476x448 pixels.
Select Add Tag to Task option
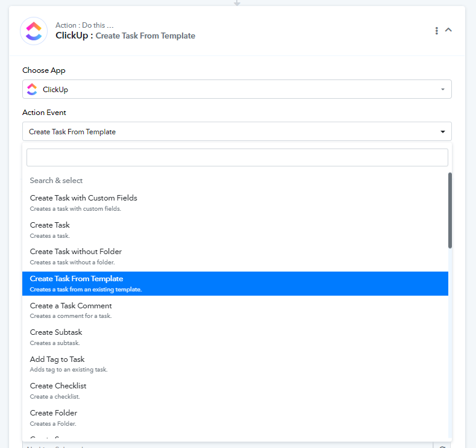[235, 364]
